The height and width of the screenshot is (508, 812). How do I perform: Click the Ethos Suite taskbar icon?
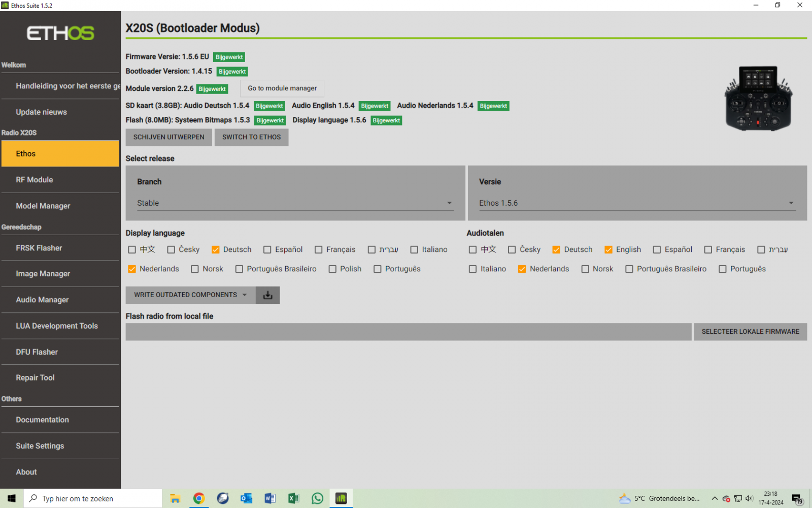(341, 498)
